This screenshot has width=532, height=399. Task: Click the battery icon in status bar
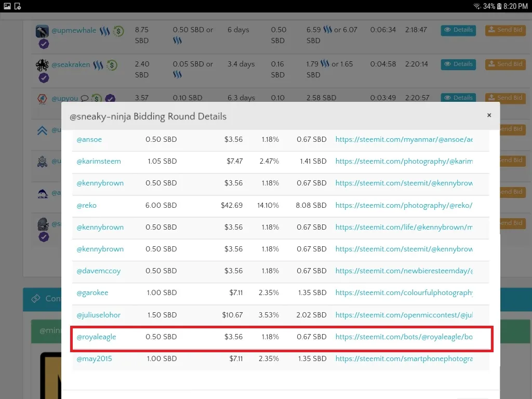click(499, 6)
